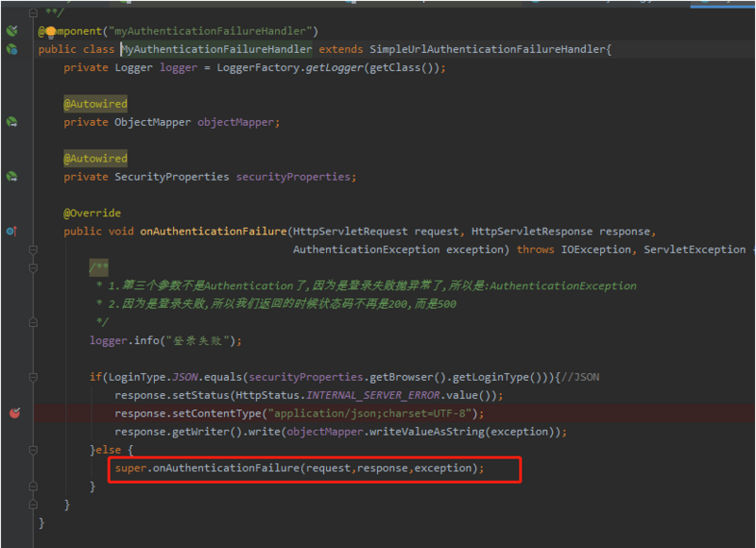Click the verified breakpoint icon on setContentType line
The height and width of the screenshot is (548, 756).
13,413
